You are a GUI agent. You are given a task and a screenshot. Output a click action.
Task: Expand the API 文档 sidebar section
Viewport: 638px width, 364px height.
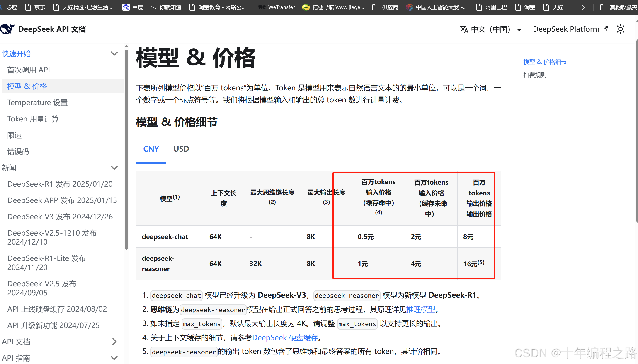pyautogui.click(x=114, y=342)
